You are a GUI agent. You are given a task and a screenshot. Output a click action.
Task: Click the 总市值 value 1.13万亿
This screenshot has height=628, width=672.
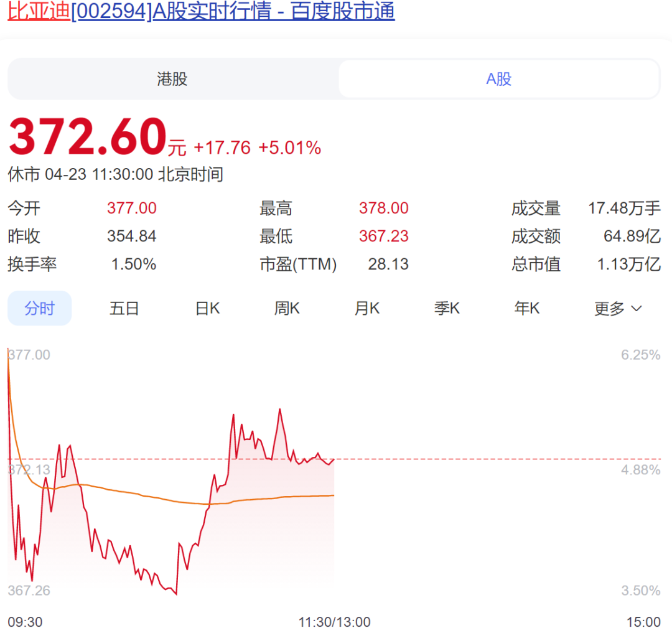coord(628,264)
